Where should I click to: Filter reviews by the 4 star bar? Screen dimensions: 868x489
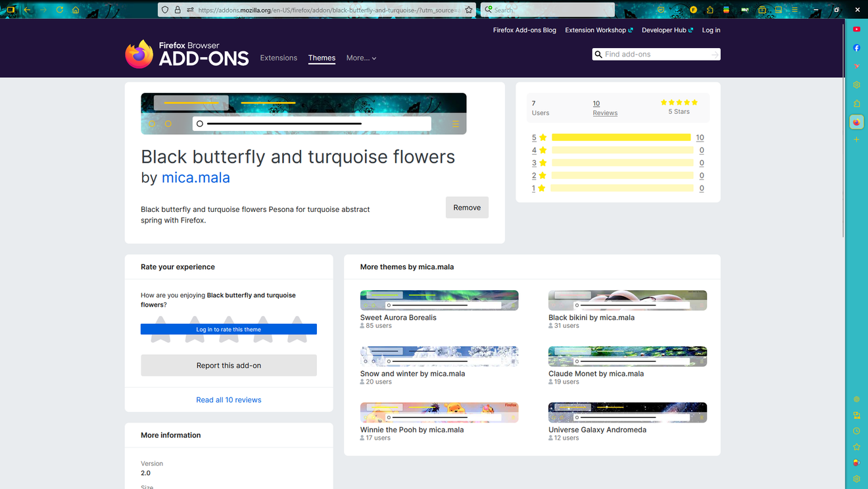[622, 150]
